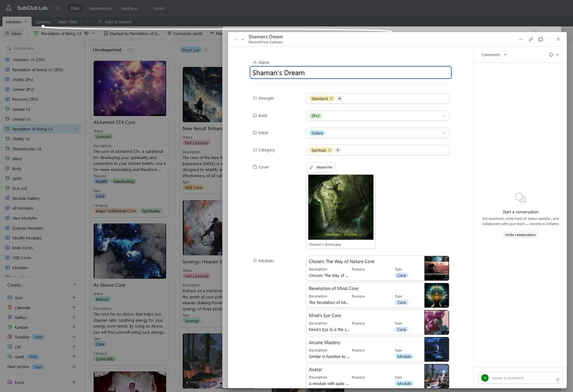573x392 pixels.
Task: Toggle the comments panel icon in record header
Action: pos(540,40)
